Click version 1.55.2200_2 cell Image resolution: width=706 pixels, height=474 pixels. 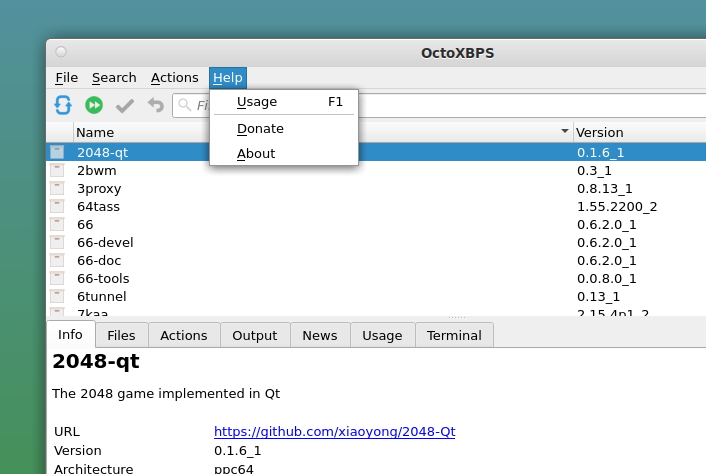point(617,207)
